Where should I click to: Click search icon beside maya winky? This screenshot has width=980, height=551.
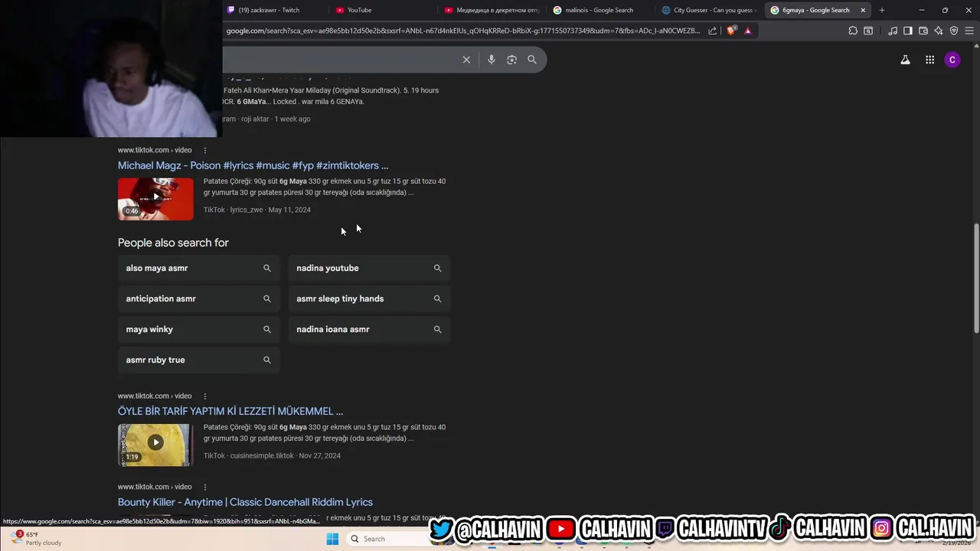[x=267, y=329]
